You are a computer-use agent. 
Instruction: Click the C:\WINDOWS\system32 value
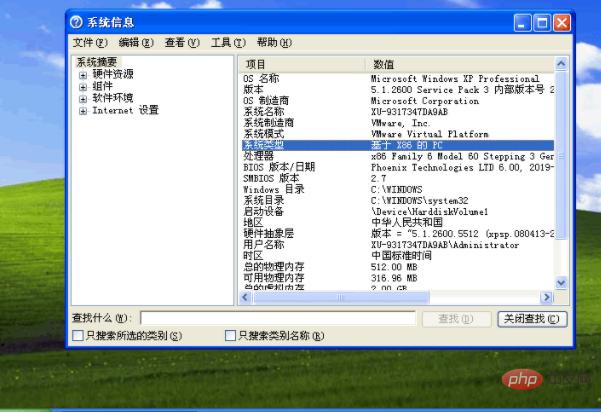pos(420,200)
